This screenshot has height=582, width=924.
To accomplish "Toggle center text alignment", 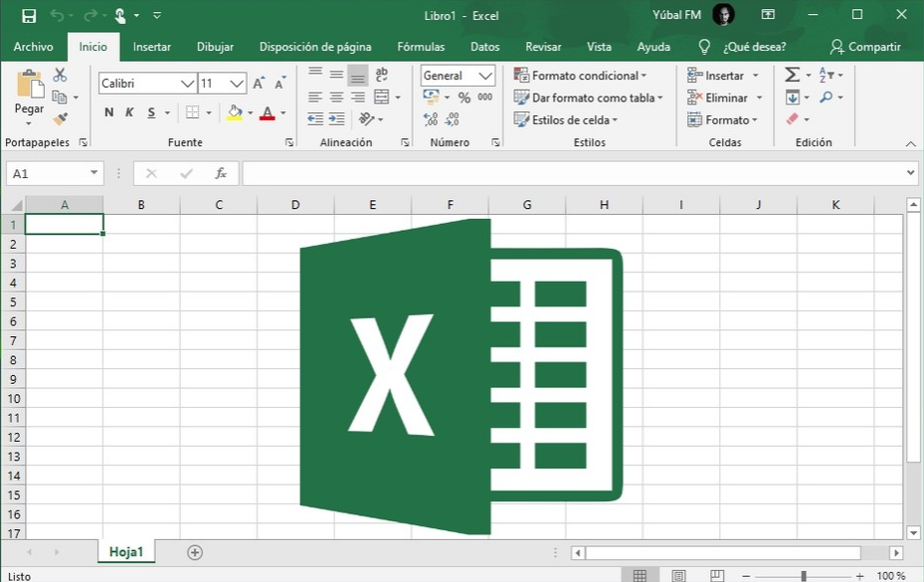I will (x=336, y=97).
